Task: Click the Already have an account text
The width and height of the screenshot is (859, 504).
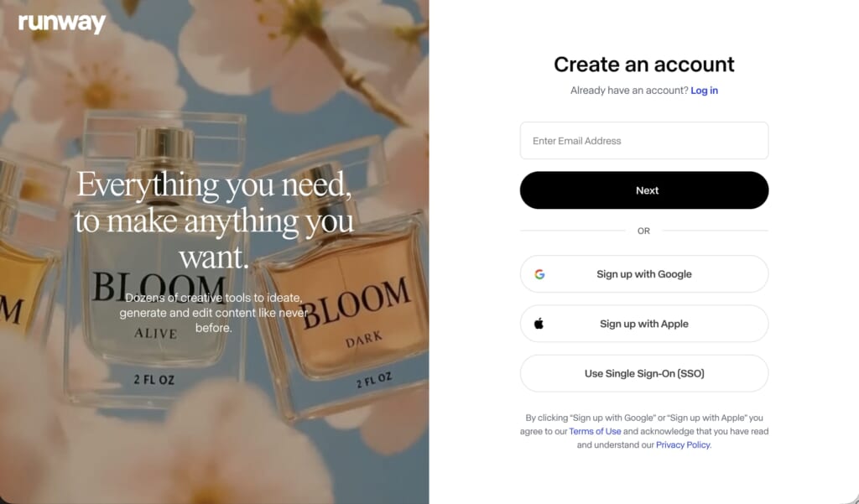Action: (x=629, y=91)
